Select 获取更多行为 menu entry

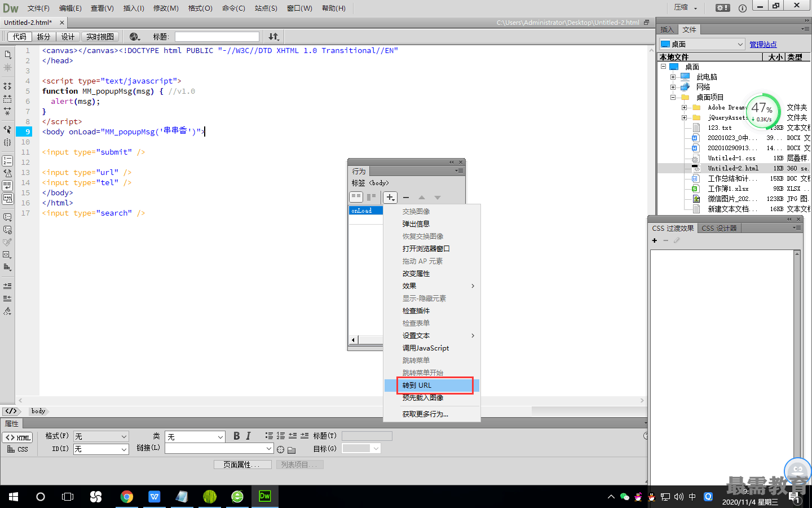pos(432,414)
